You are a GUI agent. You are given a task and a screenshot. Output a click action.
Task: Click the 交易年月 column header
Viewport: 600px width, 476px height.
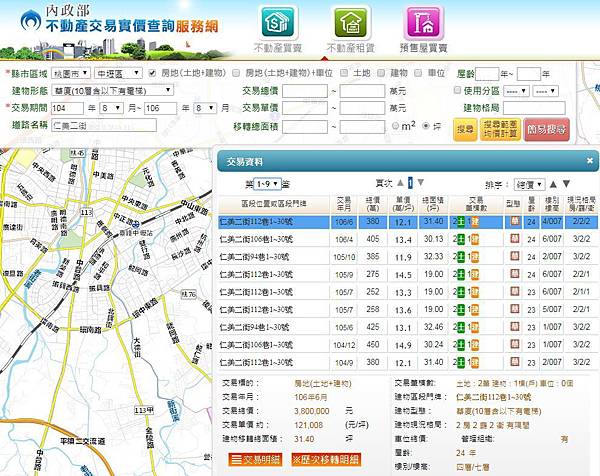point(344,204)
